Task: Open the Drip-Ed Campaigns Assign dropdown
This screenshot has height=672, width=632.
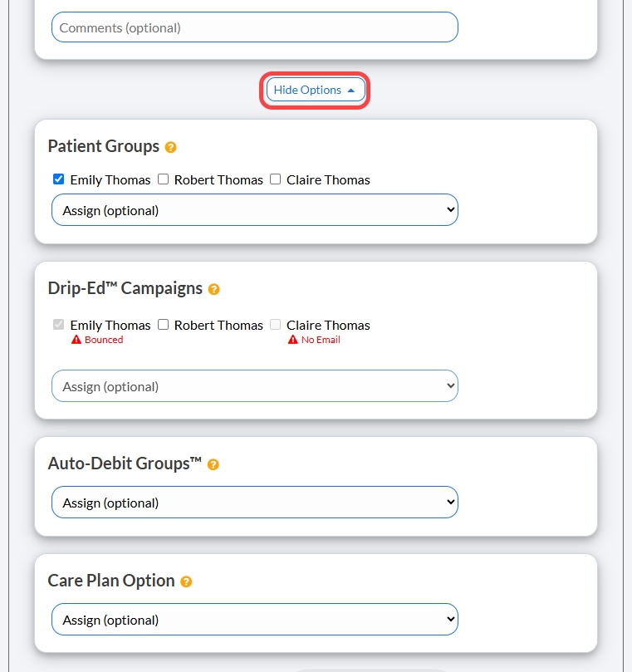Action: (x=255, y=386)
